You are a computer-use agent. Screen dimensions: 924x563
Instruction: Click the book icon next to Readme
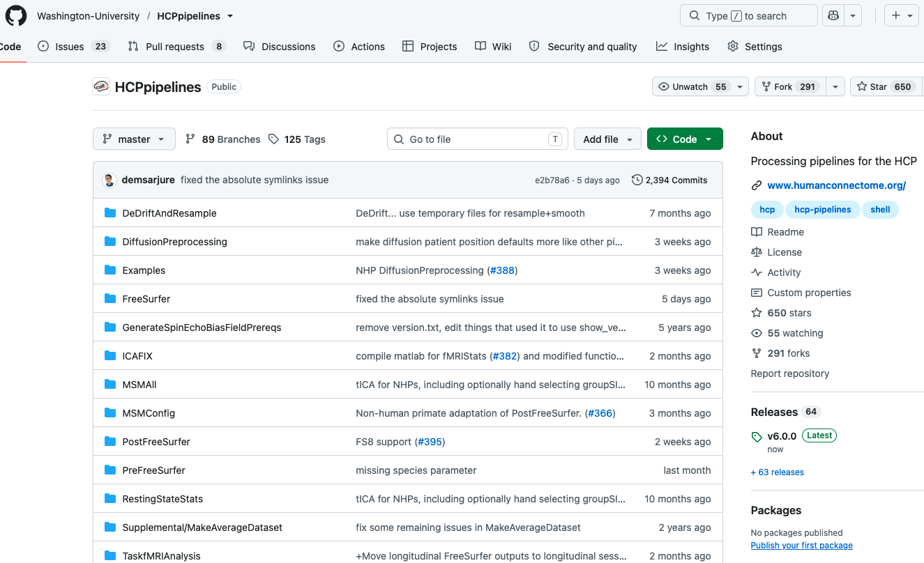coord(757,232)
